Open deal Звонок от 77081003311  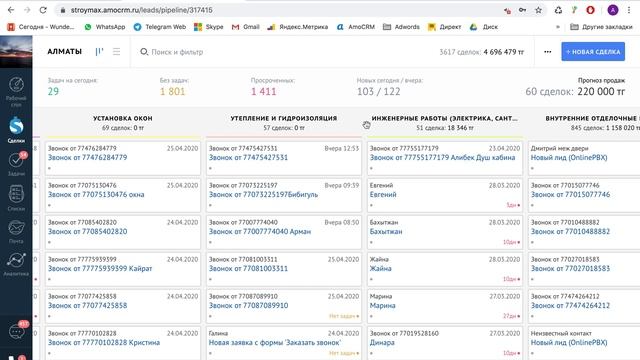coord(249,269)
